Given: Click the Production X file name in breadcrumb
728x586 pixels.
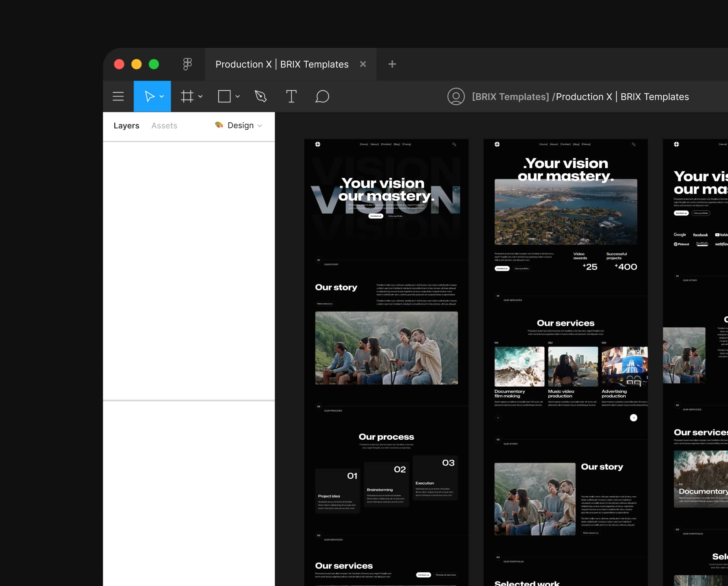Looking at the screenshot, I should click(622, 97).
